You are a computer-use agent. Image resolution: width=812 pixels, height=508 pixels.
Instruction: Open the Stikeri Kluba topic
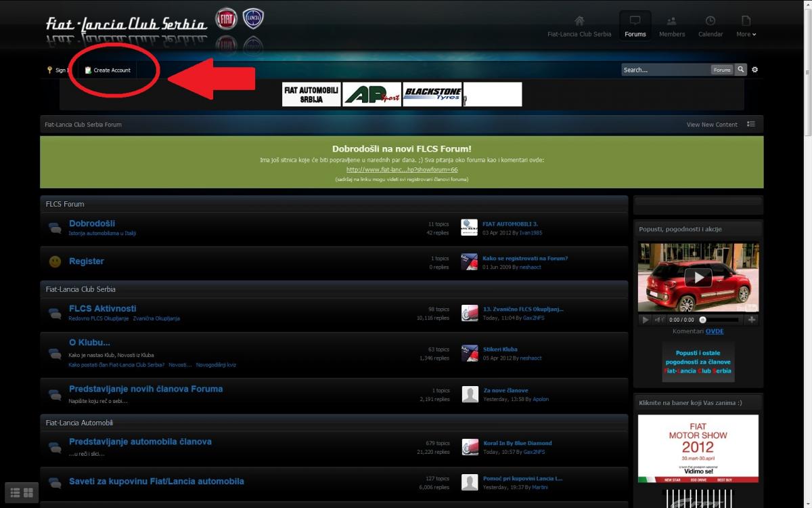pos(500,350)
